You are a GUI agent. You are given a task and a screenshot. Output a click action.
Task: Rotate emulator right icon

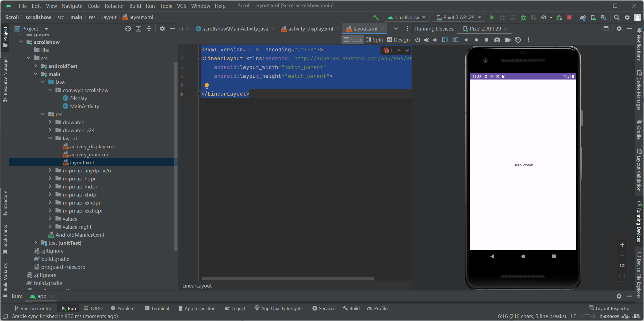click(455, 40)
